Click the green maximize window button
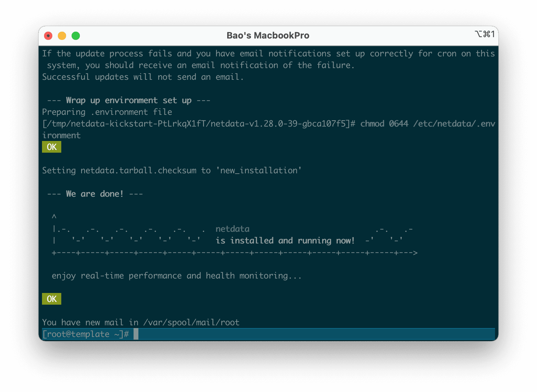The image size is (537, 392). pos(76,36)
